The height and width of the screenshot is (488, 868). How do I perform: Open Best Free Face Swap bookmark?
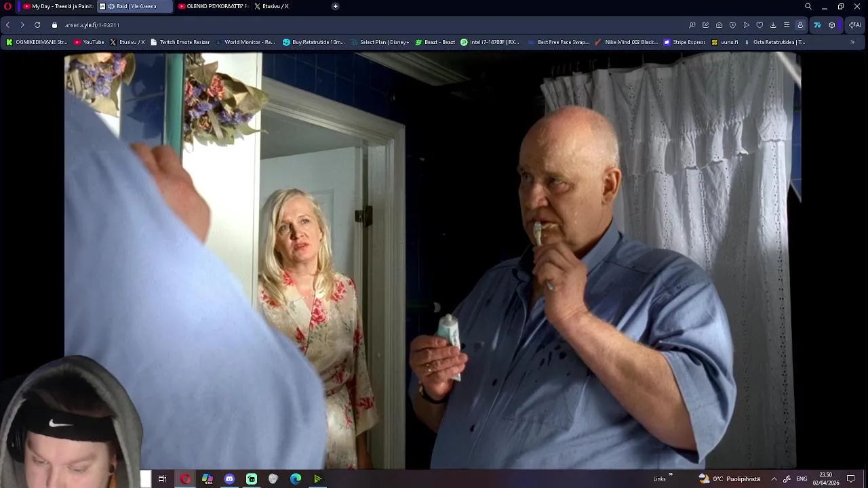[x=558, y=42]
